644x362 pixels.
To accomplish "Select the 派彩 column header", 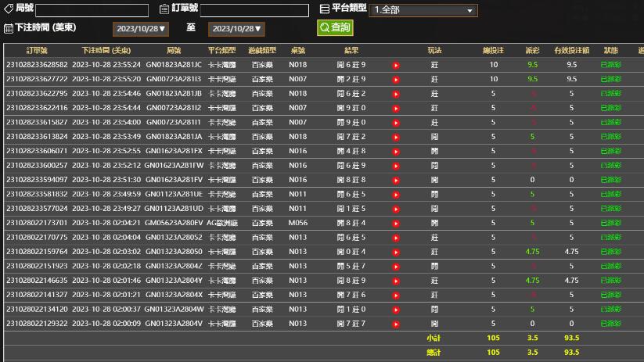I will 532,51.
